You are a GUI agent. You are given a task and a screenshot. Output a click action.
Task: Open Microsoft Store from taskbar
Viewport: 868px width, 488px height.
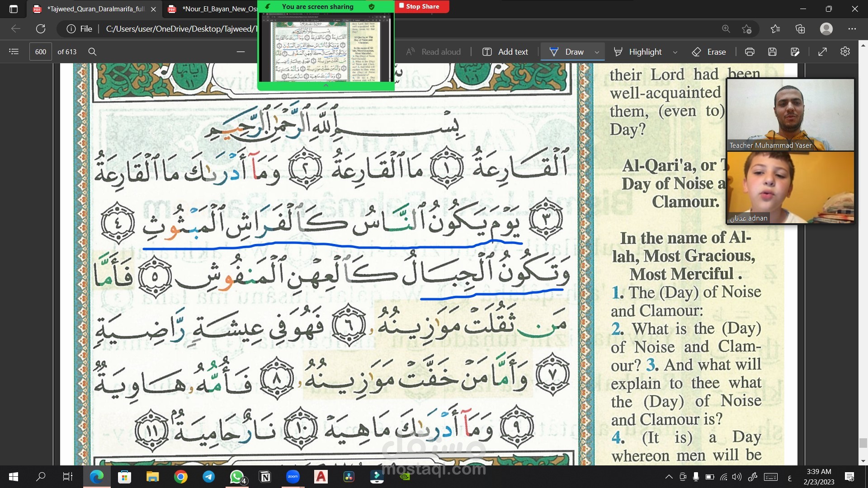(124, 477)
